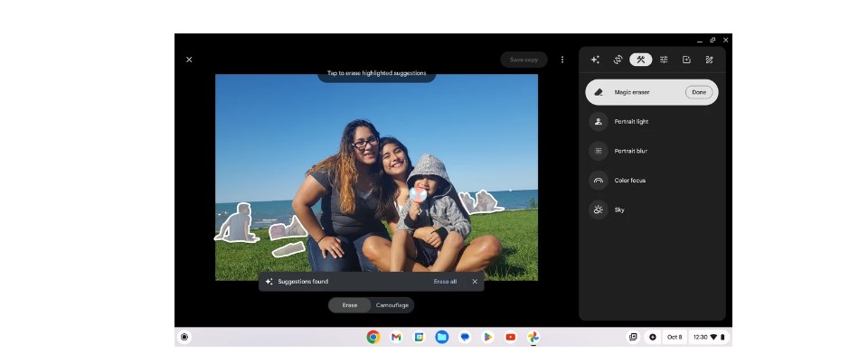Click Erase all suggestions

445,282
